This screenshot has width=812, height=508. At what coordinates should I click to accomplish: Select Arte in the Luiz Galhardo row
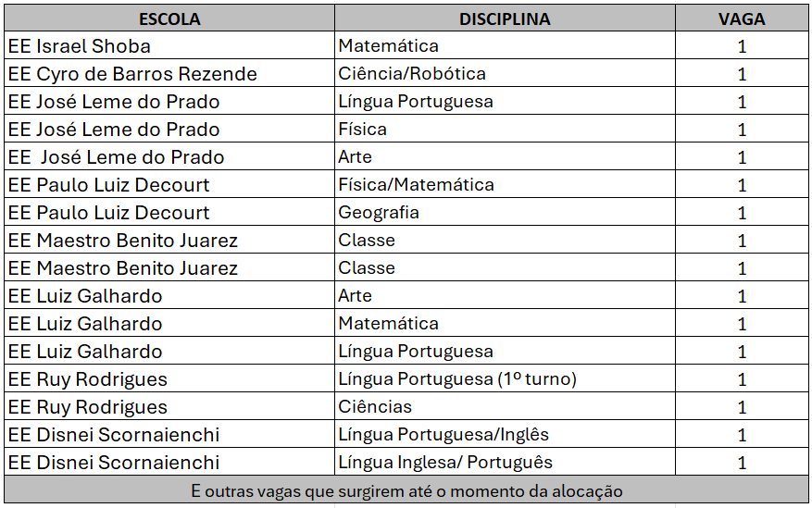pos(356,296)
